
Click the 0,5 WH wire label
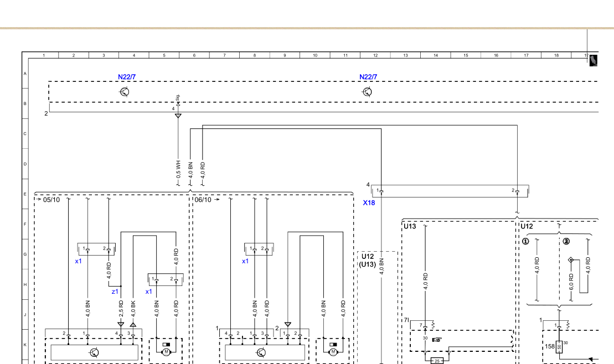pyautogui.click(x=178, y=169)
